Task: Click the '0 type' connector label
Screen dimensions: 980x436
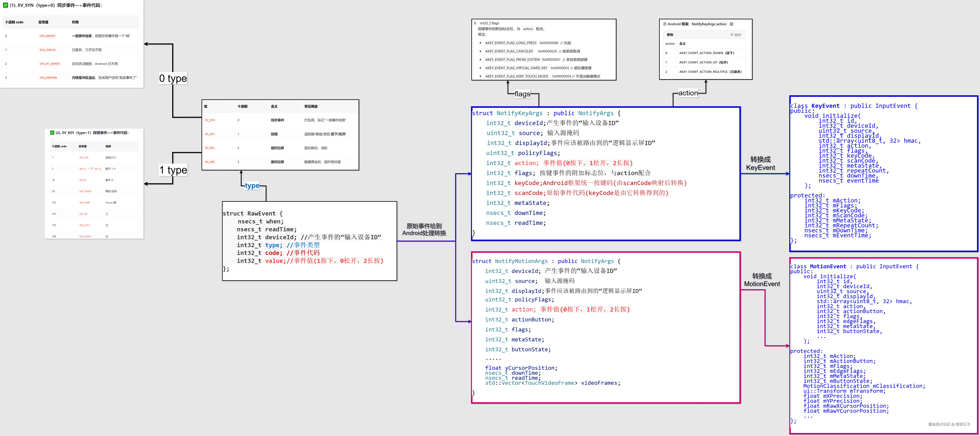Action: coord(173,78)
